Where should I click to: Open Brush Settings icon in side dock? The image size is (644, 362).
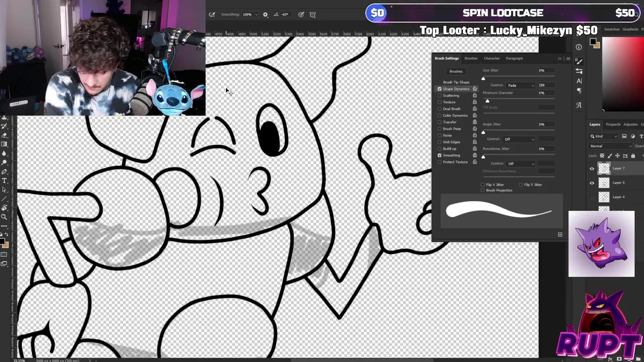579,61
